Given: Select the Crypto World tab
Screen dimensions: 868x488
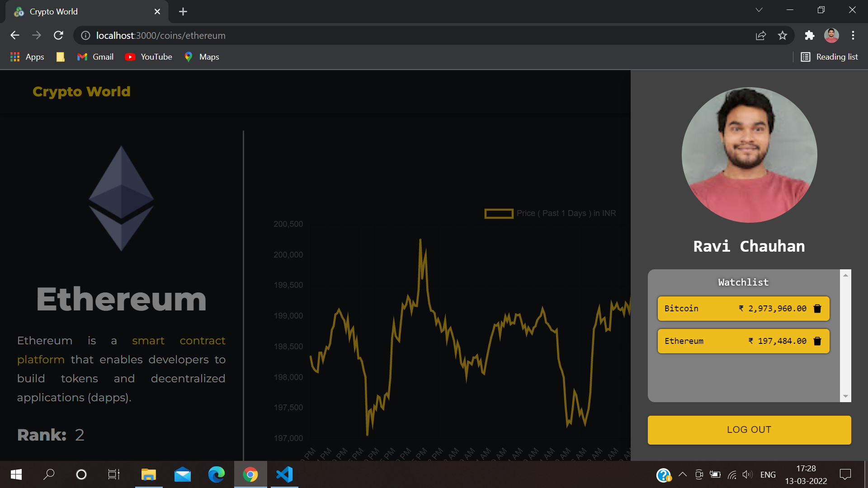Looking at the screenshot, I should click(87, 12).
